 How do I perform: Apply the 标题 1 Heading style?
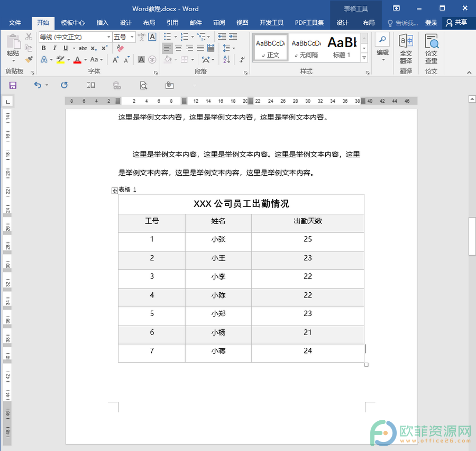[342, 48]
